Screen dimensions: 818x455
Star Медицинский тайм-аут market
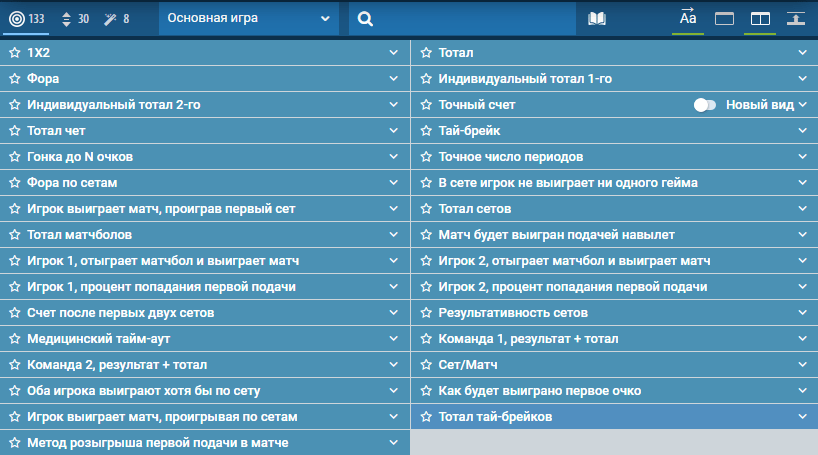pos(15,339)
